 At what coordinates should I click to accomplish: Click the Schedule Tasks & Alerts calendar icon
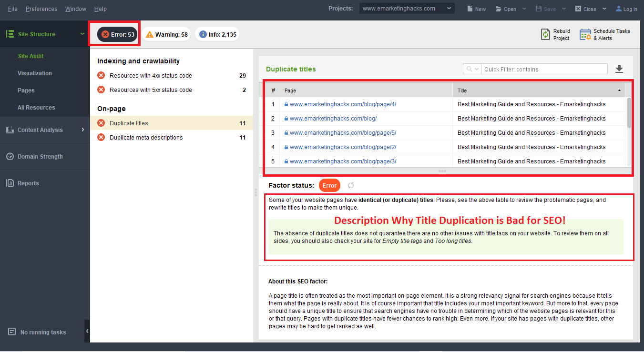[585, 34]
